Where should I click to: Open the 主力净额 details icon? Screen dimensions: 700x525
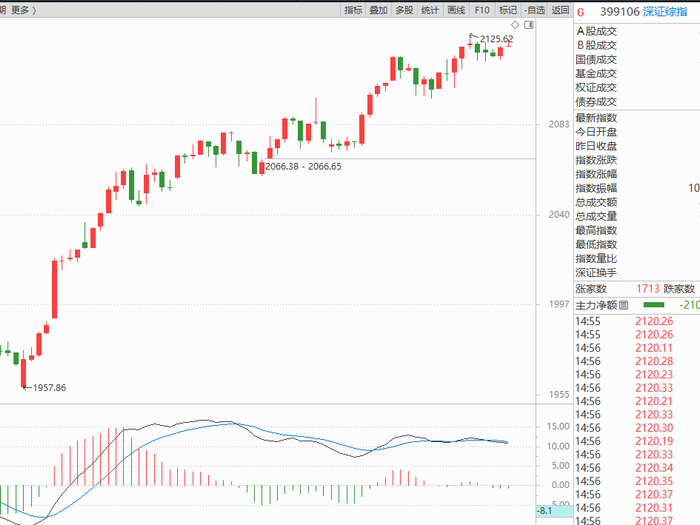624,305
